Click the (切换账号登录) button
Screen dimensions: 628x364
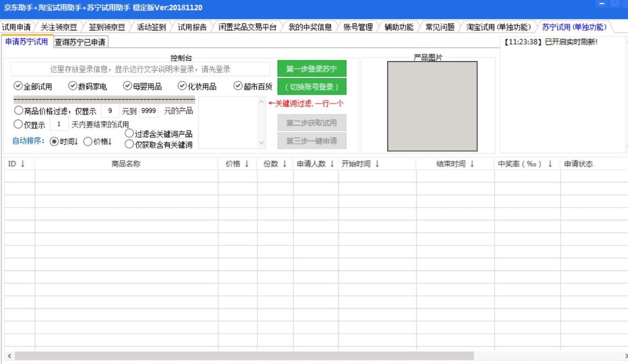[x=312, y=87]
